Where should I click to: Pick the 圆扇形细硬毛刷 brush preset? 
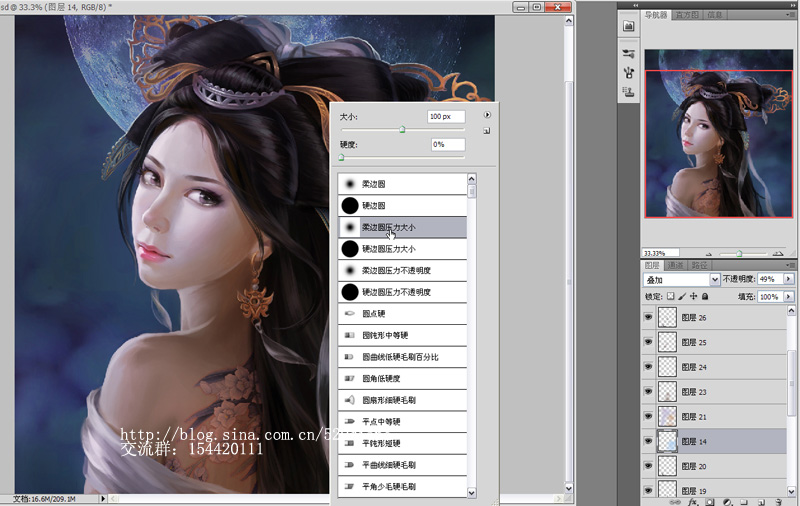[402, 400]
